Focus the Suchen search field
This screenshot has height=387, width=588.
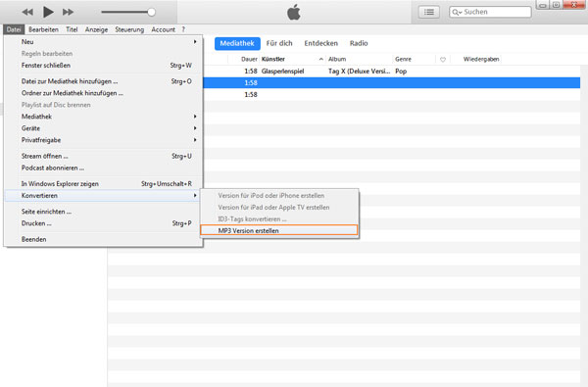[x=491, y=12]
